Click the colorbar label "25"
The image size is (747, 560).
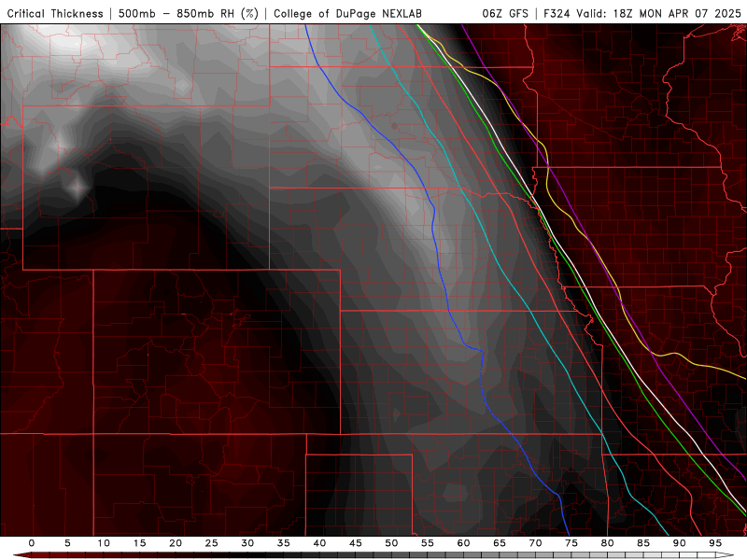212,543
